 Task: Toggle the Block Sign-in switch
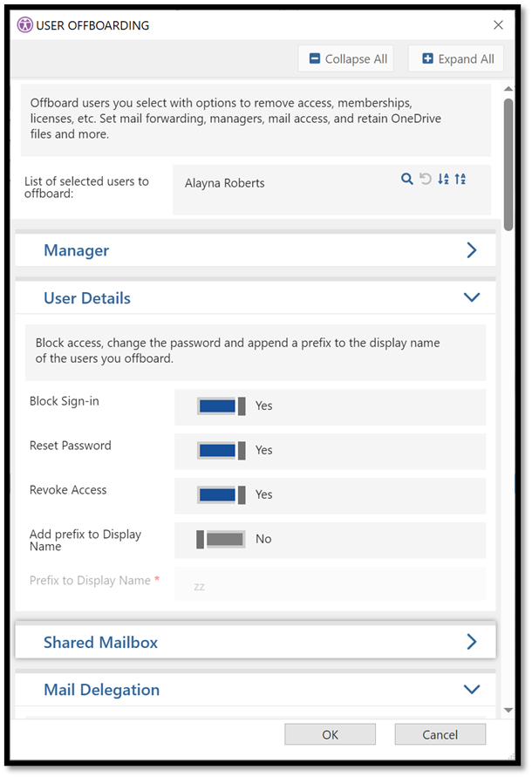pos(222,406)
